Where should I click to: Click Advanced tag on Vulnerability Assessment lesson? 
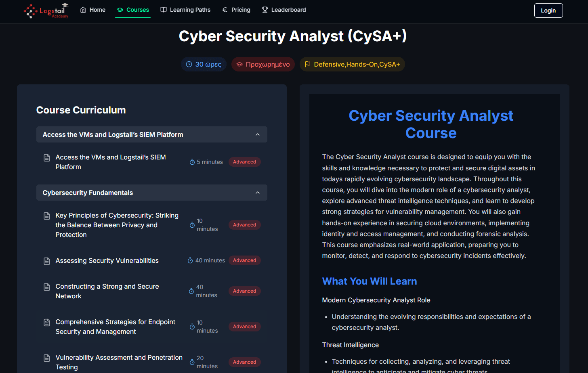click(244, 362)
